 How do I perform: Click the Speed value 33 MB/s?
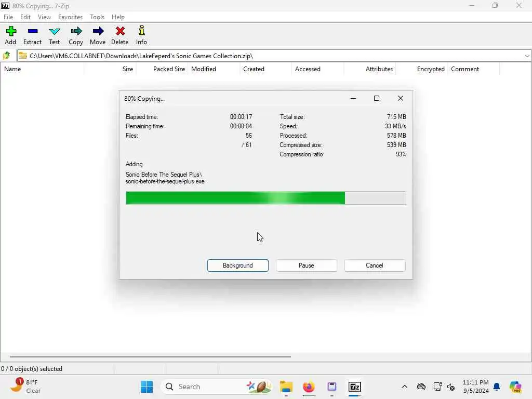pos(395,126)
